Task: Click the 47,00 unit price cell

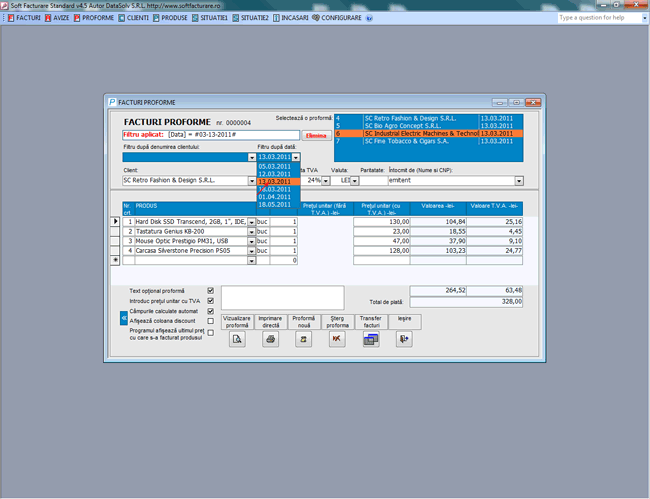Action: click(381, 241)
